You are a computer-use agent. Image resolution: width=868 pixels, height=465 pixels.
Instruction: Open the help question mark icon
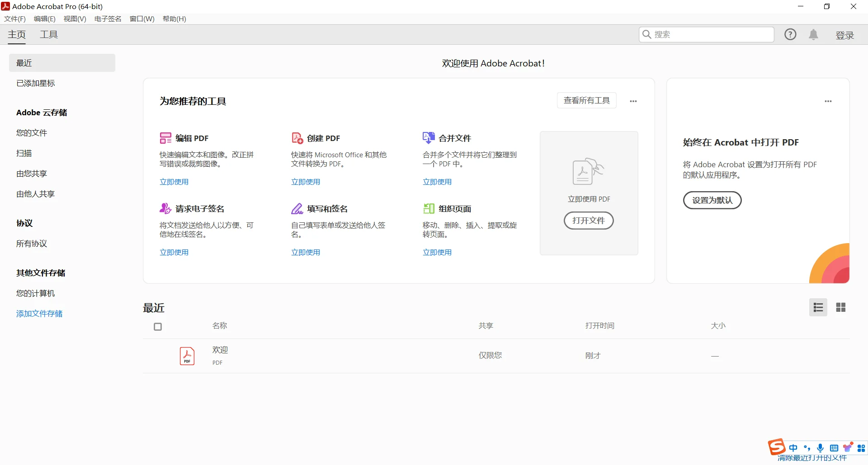point(790,34)
